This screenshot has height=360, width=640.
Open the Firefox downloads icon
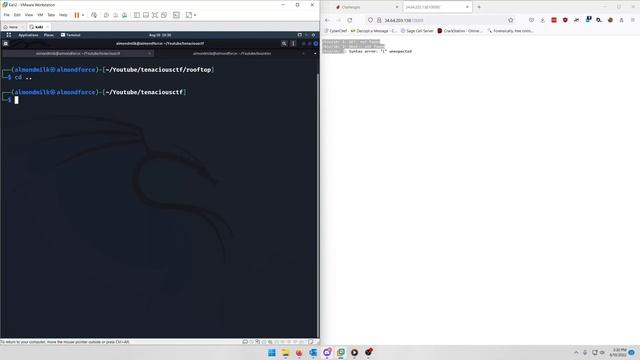pos(542,20)
